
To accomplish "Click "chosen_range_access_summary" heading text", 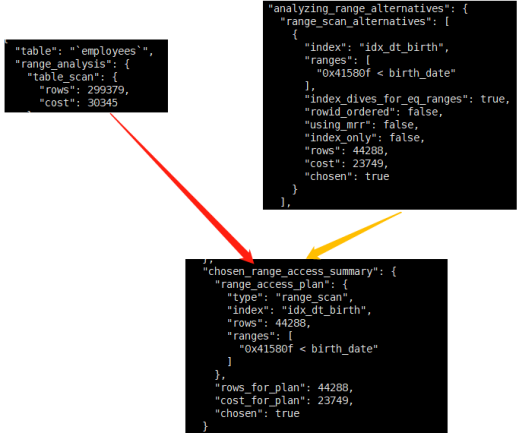I will coord(293,272).
